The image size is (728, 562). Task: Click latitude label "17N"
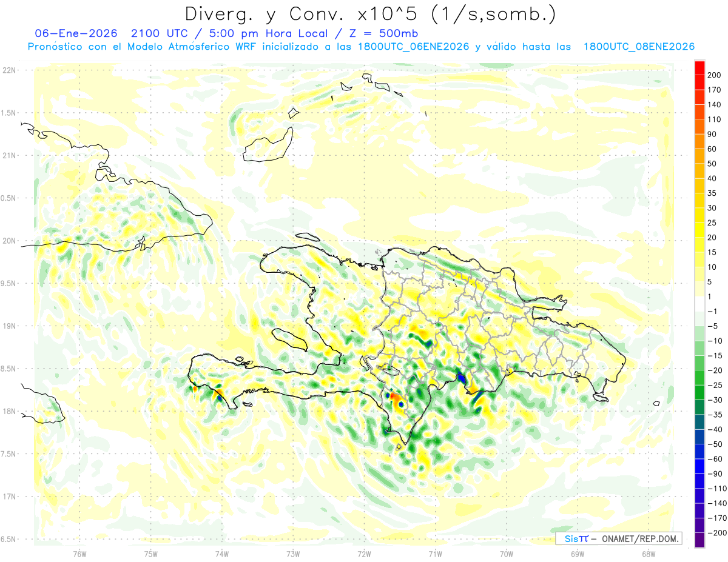8,497
